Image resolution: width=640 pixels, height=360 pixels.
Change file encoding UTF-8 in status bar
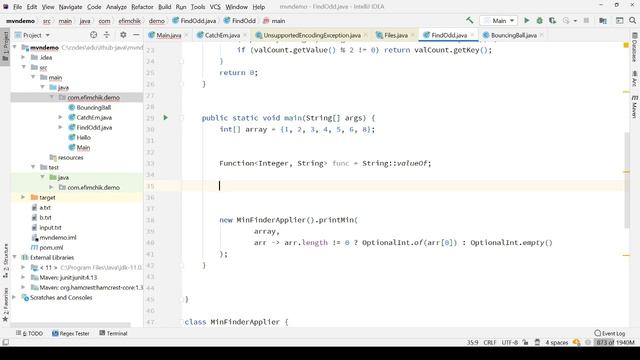point(509,342)
